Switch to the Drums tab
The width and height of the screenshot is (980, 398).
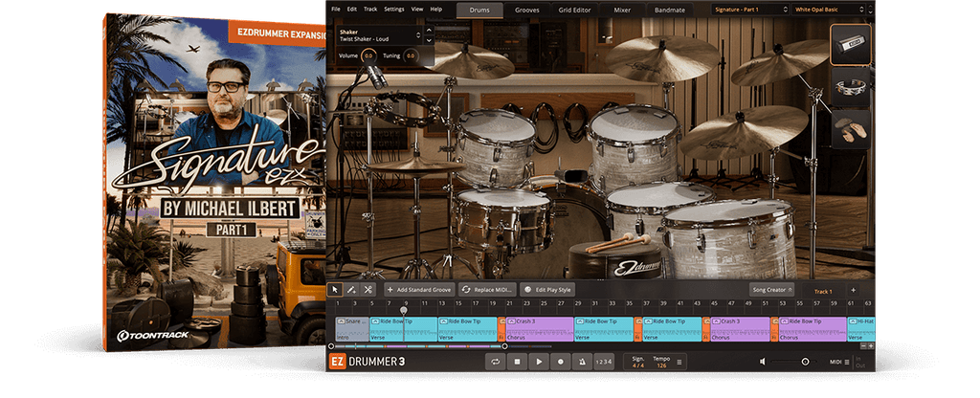(479, 10)
